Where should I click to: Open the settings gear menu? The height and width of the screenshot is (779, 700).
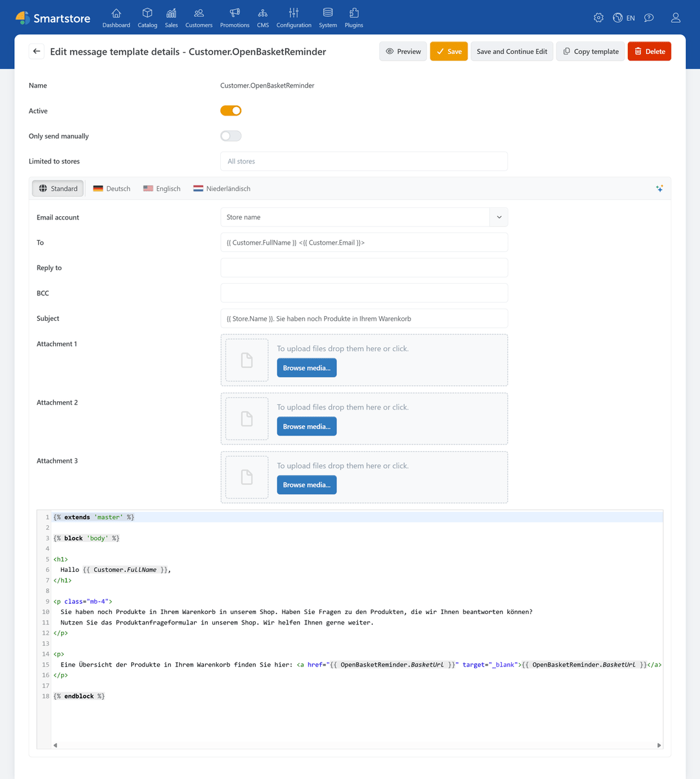(598, 18)
